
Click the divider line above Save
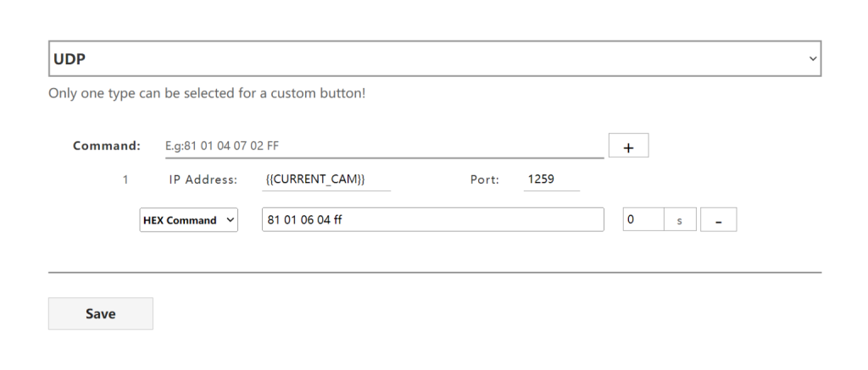(434, 273)
